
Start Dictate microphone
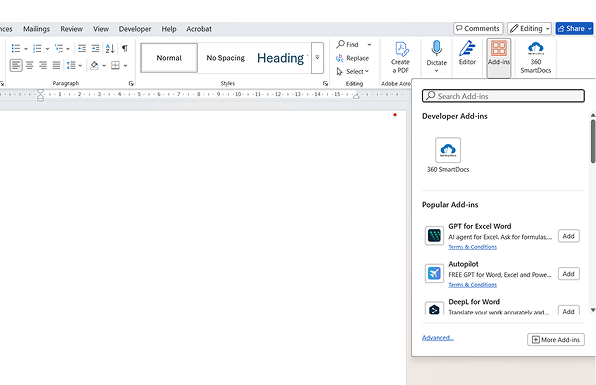coord(436,53)
